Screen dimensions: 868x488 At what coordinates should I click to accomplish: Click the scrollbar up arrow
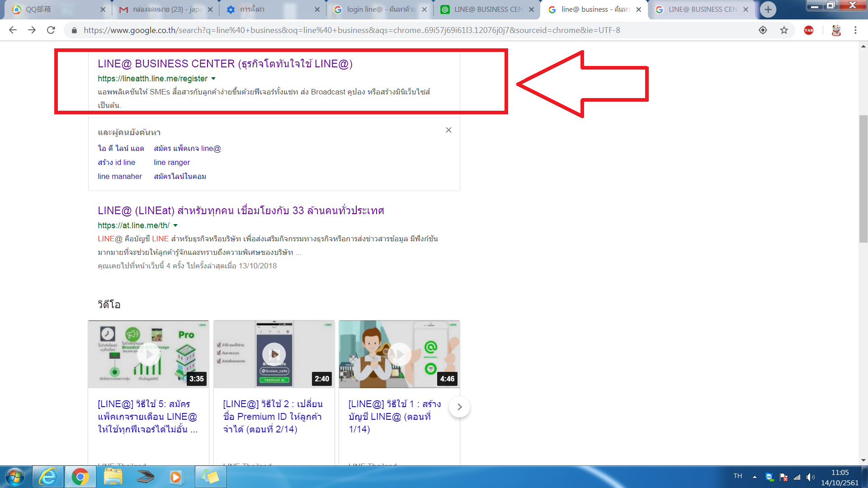863,46
